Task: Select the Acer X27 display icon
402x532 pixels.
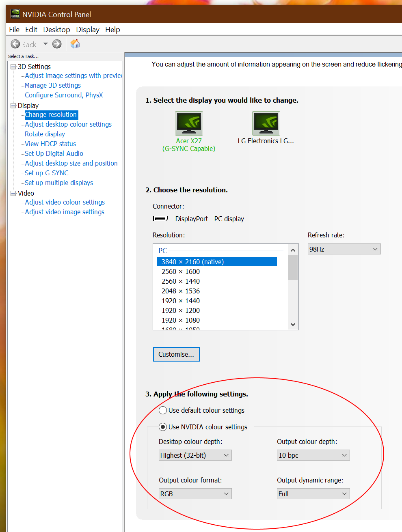Action: (189, 123)
